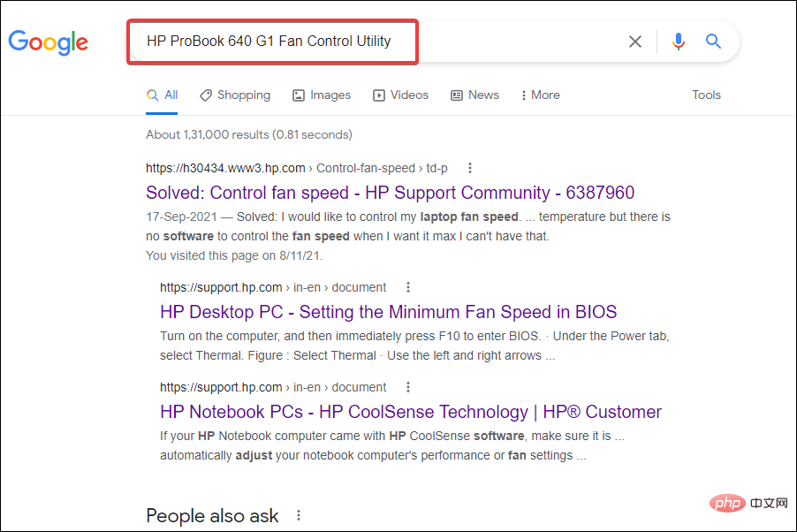This screenshot has height=532, width=797.
Task: Switch to the Shopping tab
Action: 235,95
